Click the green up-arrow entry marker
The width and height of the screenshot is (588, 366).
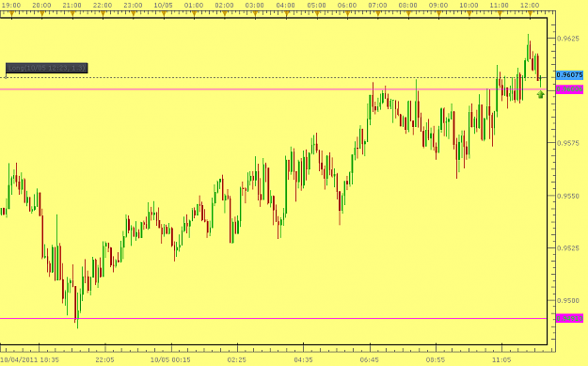pyautogui.click(x=540, y=95)
